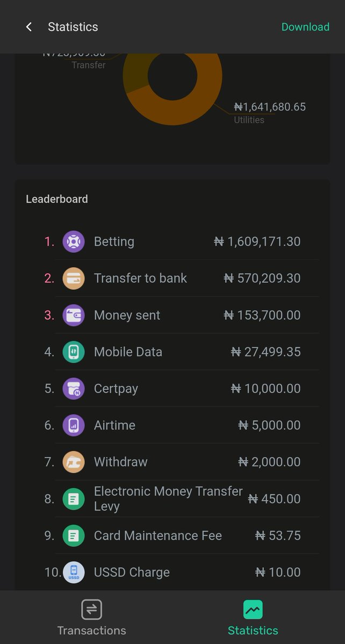Click the Mobile Data icon
345x644 pixels.
tap(74, 352)
